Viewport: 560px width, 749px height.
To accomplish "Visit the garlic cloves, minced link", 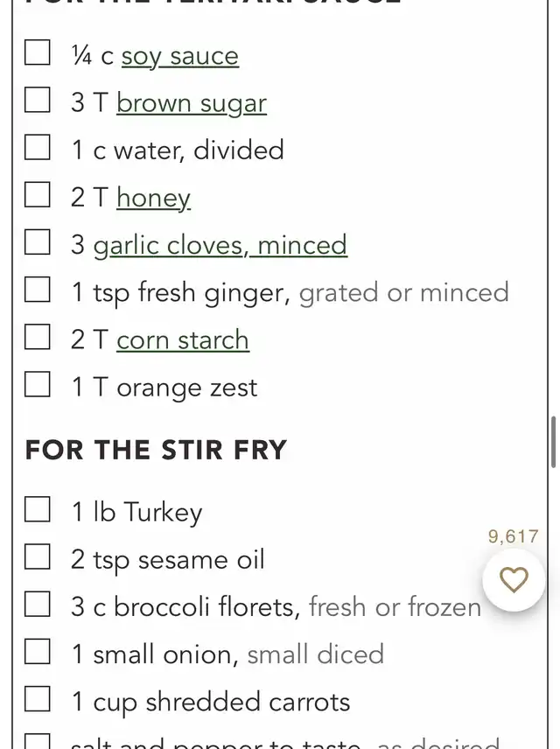I will point(220,246).
